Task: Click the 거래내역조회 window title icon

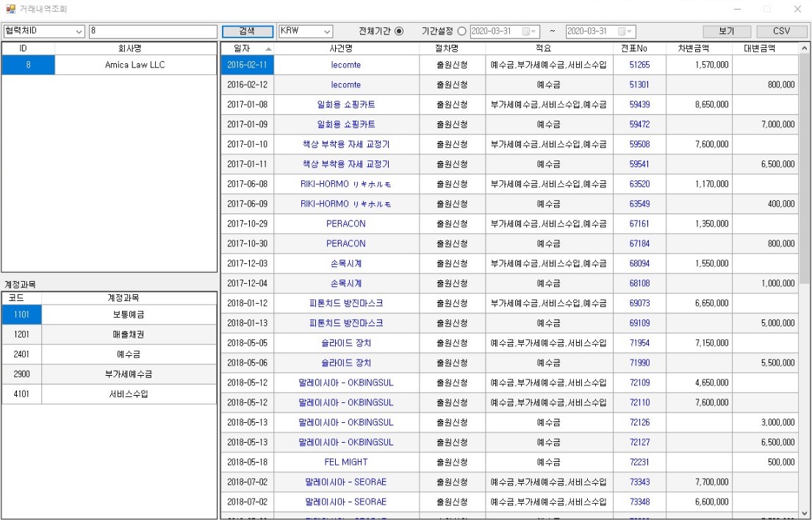Action: [x=10, y=9]
